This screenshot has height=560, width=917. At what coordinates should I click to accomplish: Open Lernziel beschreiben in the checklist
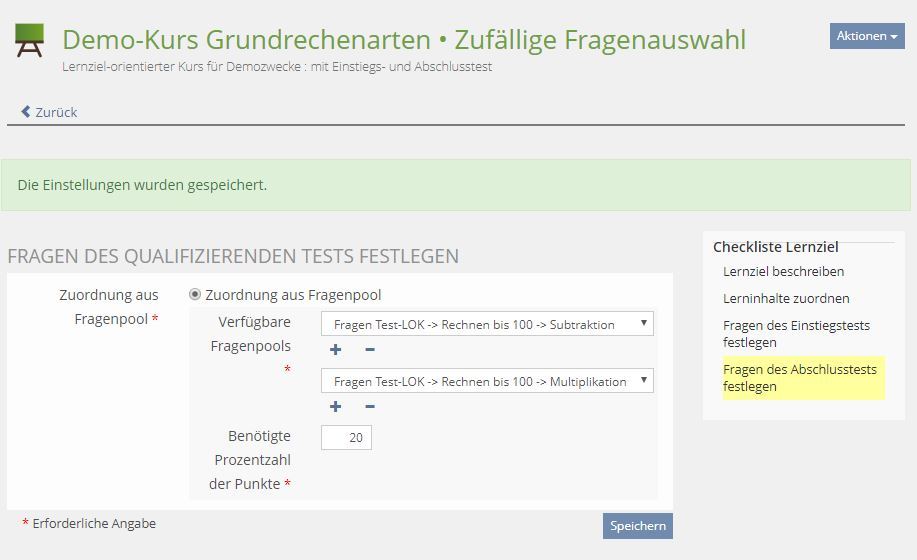pyautogui.click(x=783, y=271)
